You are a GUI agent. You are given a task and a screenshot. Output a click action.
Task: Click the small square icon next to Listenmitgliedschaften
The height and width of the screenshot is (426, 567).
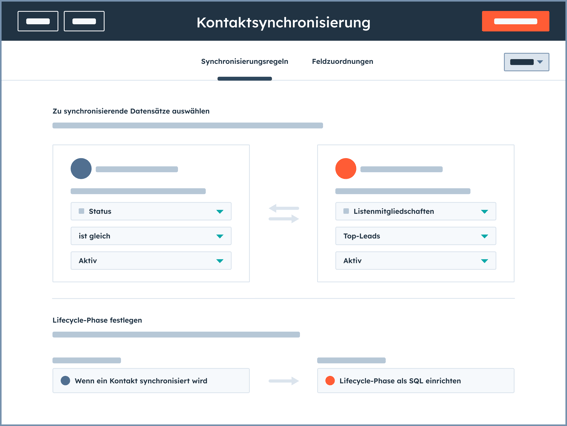(346, 211)
